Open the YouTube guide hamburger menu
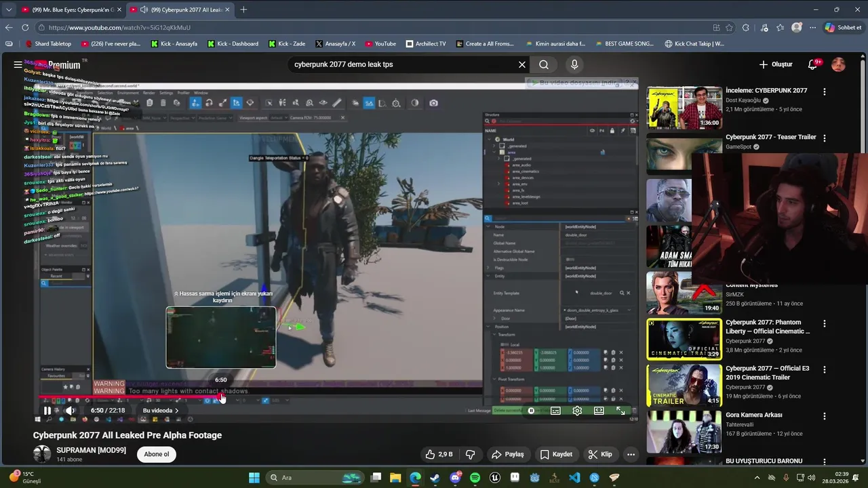 (x=18, y=64)
